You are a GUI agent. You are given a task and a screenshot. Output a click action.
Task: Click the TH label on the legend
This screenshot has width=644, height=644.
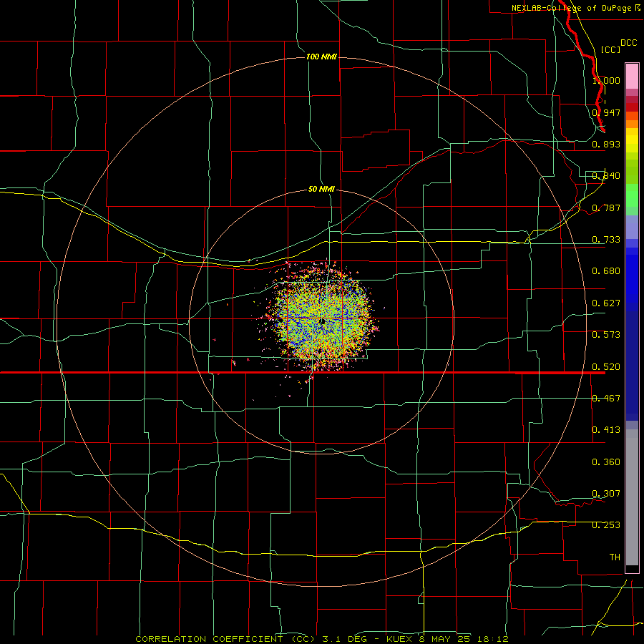615,557
